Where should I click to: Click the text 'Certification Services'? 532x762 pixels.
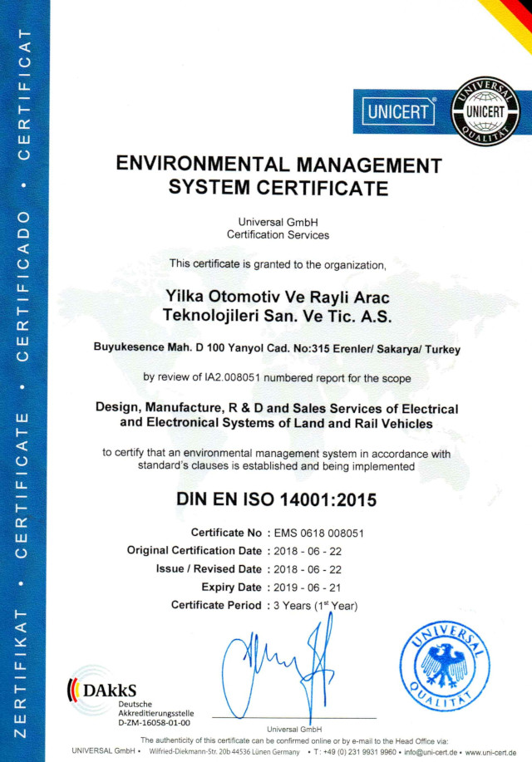pos(278,235)
